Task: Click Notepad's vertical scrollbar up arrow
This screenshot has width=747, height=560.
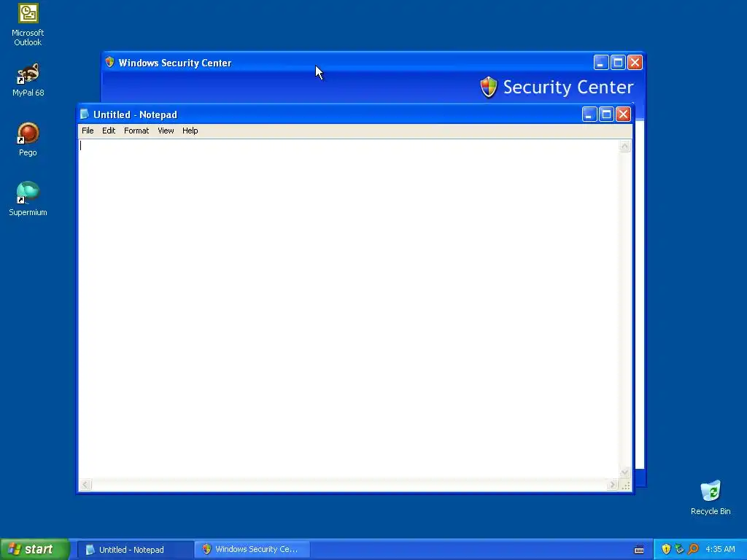Action: click(x=625, y=146)
